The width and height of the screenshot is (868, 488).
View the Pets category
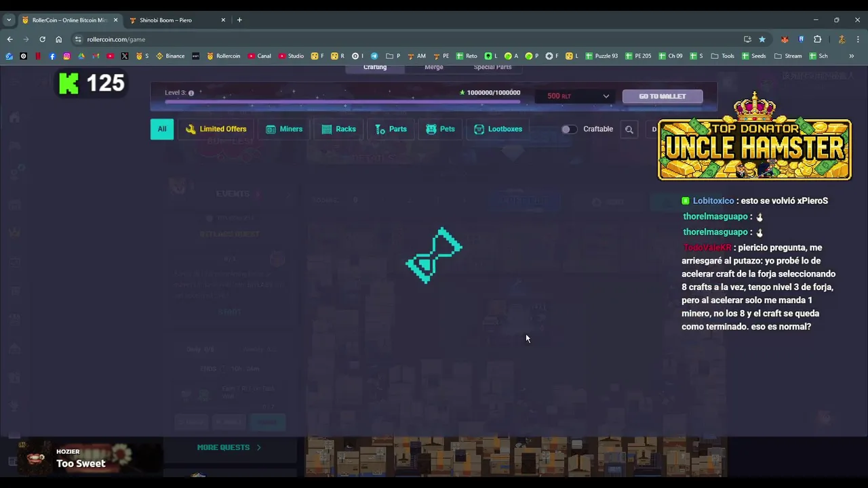[440, 129]
